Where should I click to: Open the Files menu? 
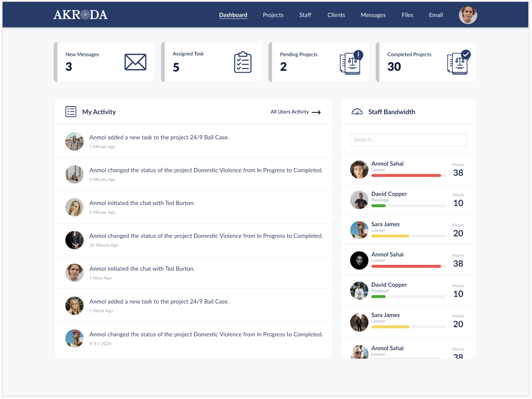407,15
